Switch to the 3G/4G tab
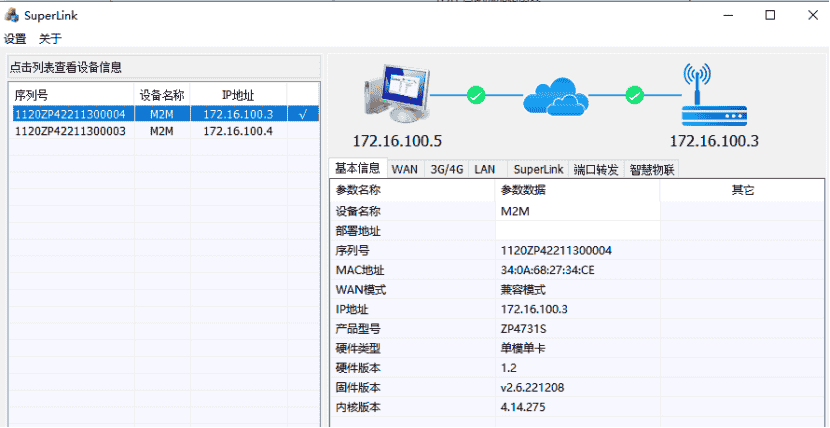 pos(445,169)
